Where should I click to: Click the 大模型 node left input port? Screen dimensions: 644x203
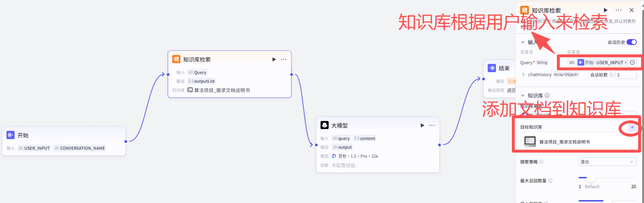click(316, 145)
